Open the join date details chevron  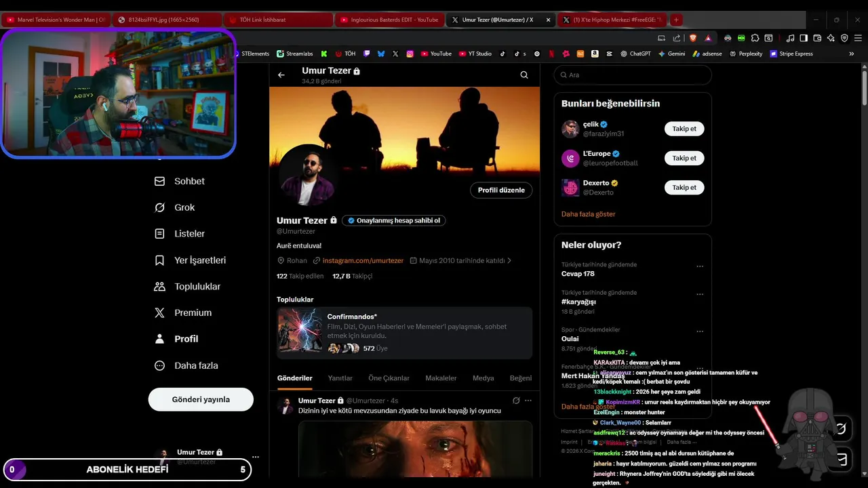point(509,260)
